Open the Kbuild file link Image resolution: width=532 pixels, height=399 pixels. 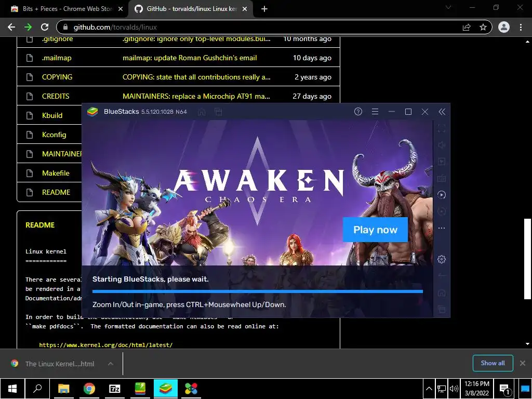(52, 115)
